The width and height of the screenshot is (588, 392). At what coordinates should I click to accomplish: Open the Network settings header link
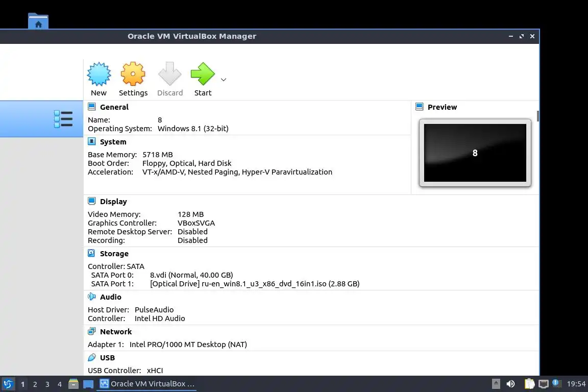116,332
